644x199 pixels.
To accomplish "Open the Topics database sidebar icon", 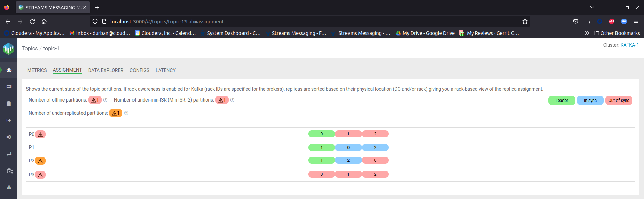I will click(9, 104).
